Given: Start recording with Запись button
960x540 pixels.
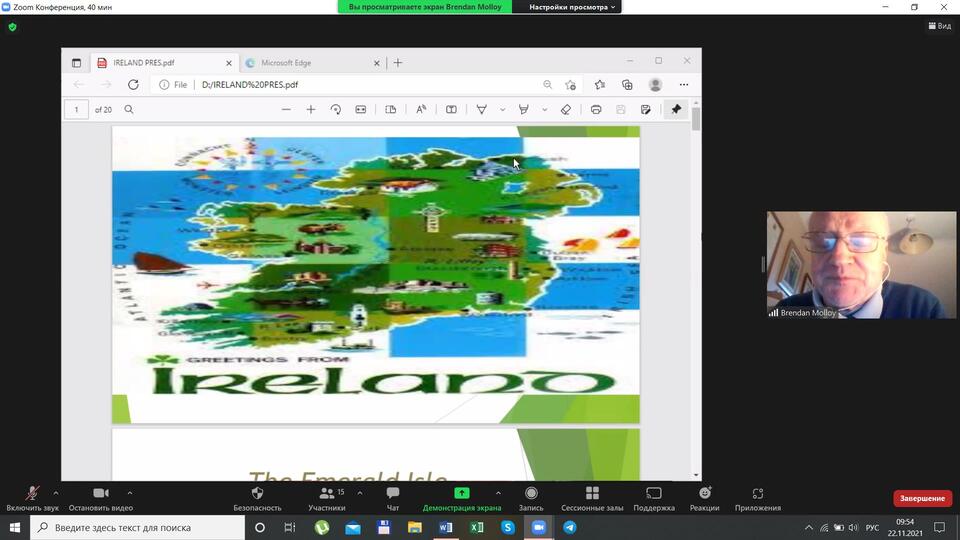Looking at the screenshot, I should [x=531, y=498].
